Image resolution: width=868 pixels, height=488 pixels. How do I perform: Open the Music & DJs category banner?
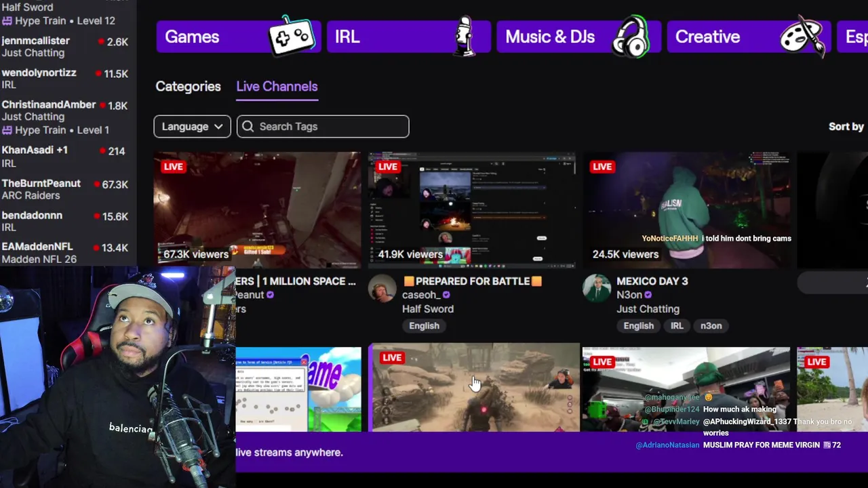coord(579,37)
